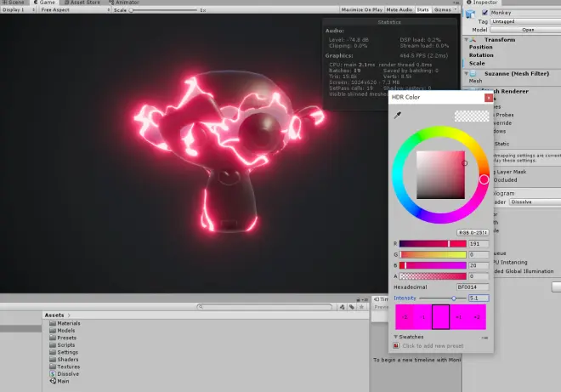Click the search-by-label tag icon

[352, 307]
